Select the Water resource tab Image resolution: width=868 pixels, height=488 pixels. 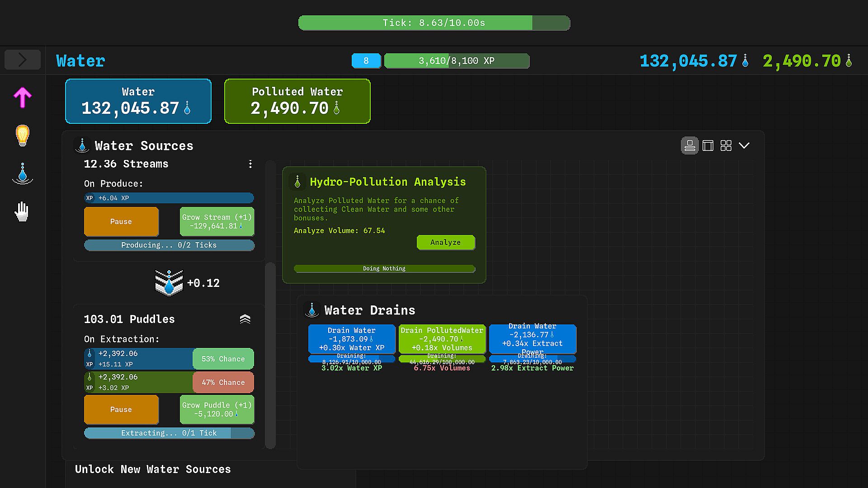click(138, 101)
